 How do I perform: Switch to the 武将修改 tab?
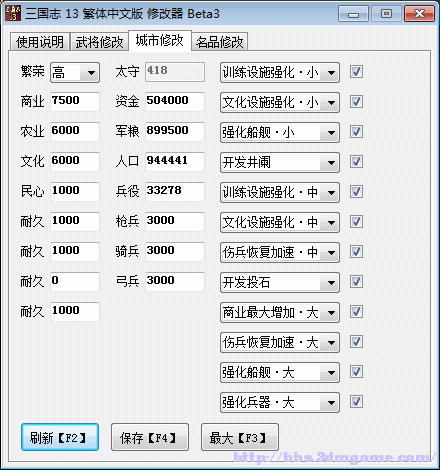click(x=99, y=42)
